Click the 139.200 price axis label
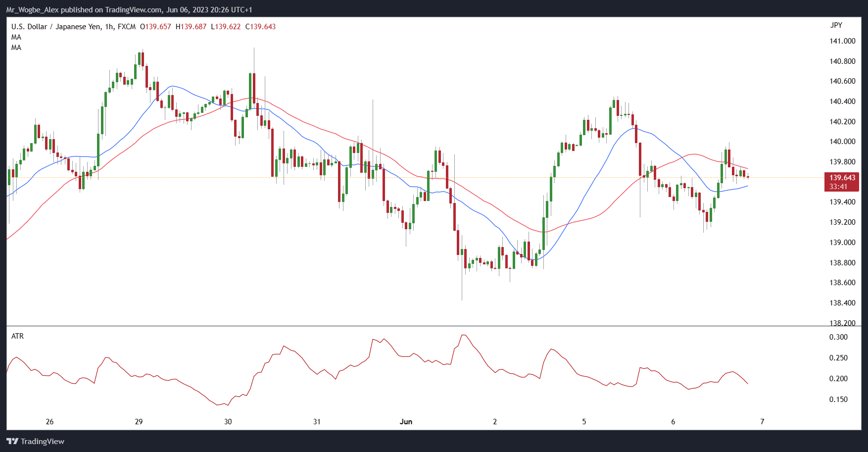868x452 pixels. (842, 222)
